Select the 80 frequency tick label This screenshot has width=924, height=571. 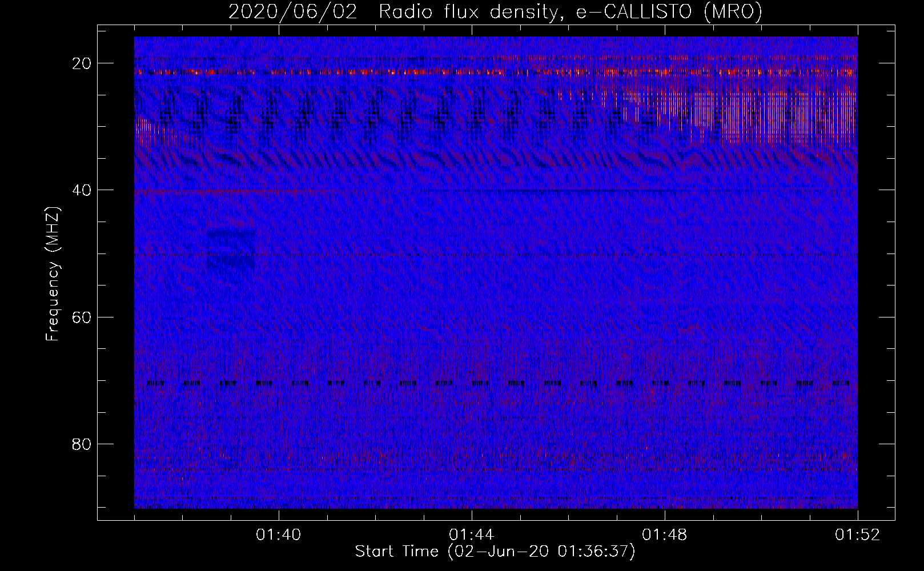point(82,444)
